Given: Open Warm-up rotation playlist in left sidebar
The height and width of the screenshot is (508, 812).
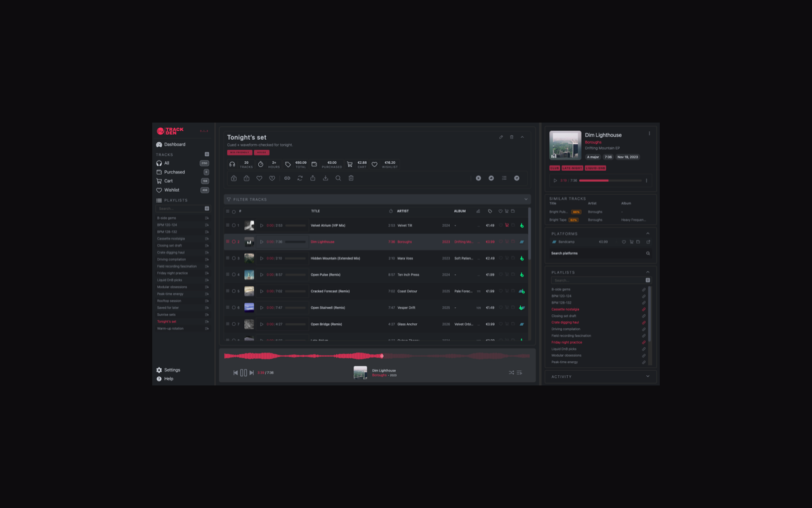Looking at the screenshot, I should click(183, 329).
